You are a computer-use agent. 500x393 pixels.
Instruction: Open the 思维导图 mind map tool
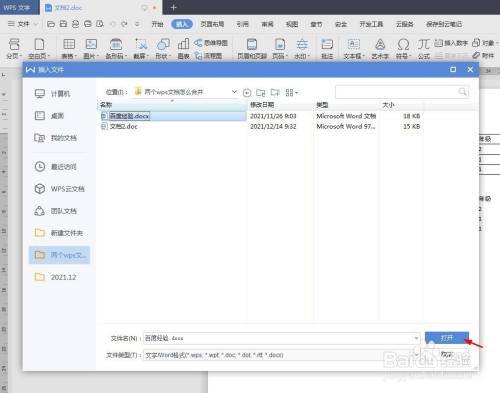211,43
